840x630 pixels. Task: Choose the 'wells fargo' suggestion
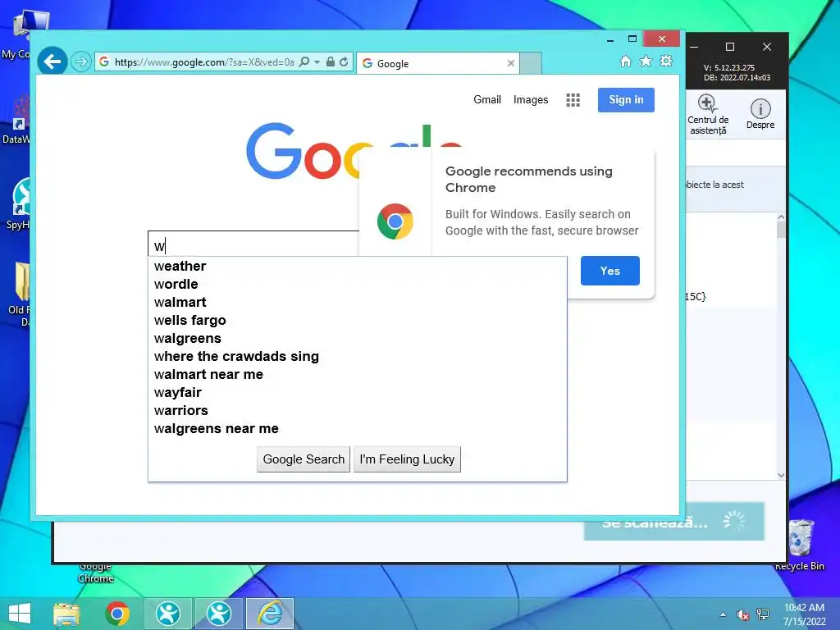click(x=358, y=321)
